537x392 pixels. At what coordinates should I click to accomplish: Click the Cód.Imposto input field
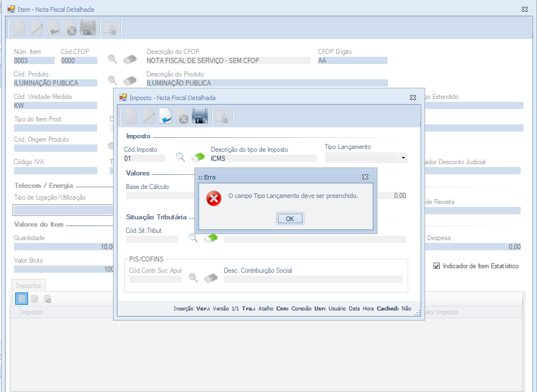pos(147,159)
